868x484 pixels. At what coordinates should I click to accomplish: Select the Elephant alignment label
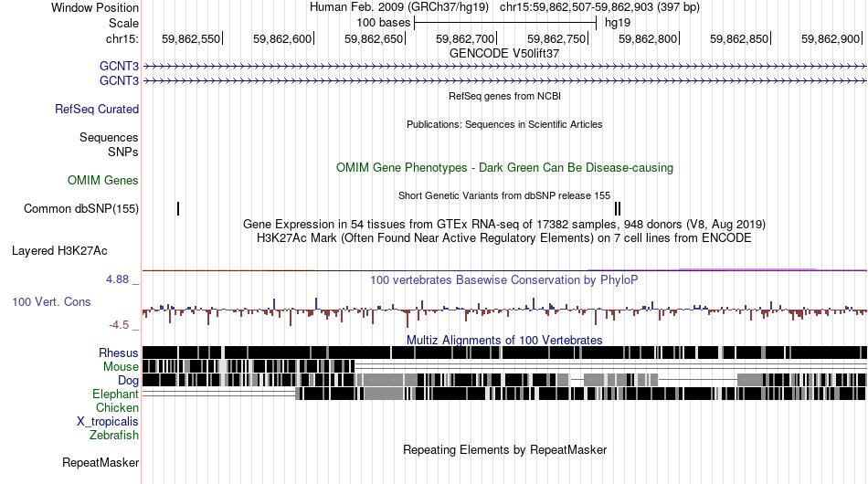[x=116, y=395]
